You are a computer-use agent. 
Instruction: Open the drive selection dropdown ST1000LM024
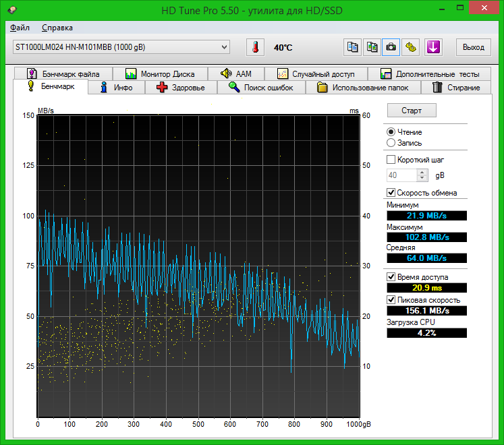click(x=121, y=47)
